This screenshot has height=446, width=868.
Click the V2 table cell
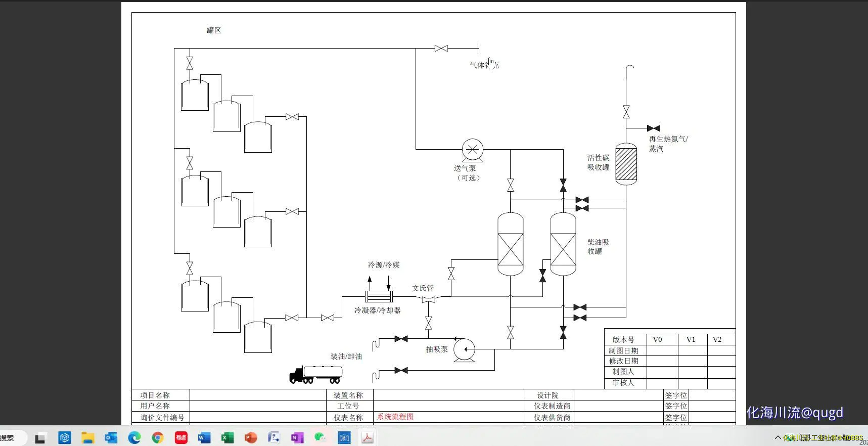coord(721,339)
